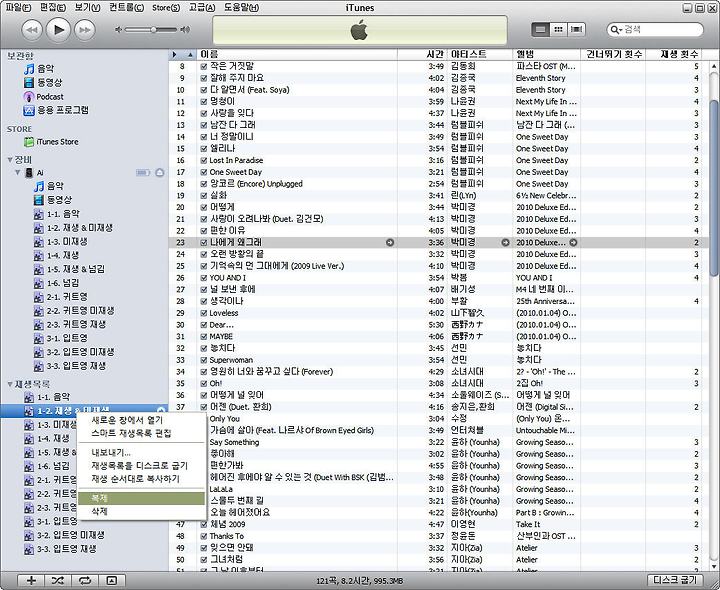Uncheck the song 잘해 주지 마요

pyautogui.click(x=204, y=78)
